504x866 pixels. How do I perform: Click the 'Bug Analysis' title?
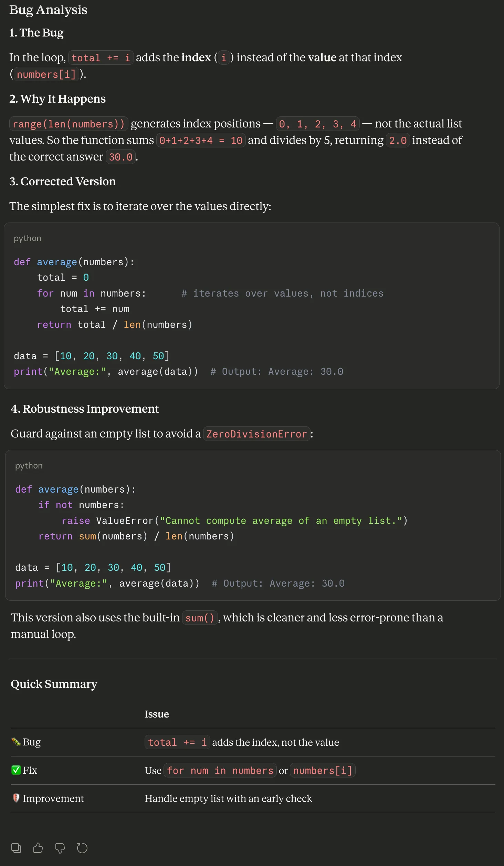48,10
